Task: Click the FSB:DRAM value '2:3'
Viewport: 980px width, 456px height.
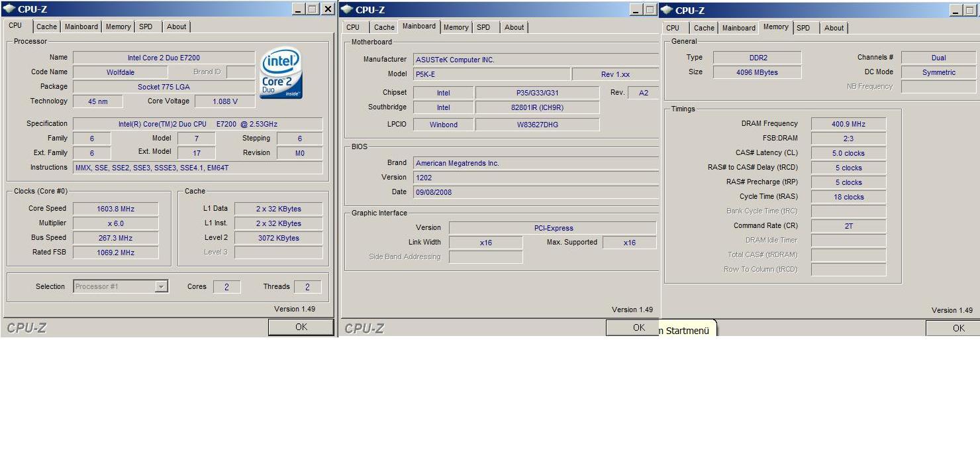Action: [848, 139]
